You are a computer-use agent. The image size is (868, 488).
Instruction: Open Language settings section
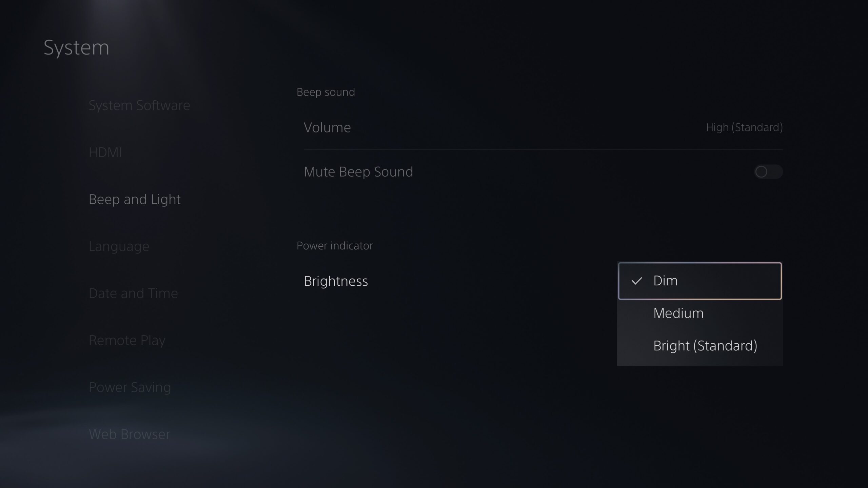point(119,245)
